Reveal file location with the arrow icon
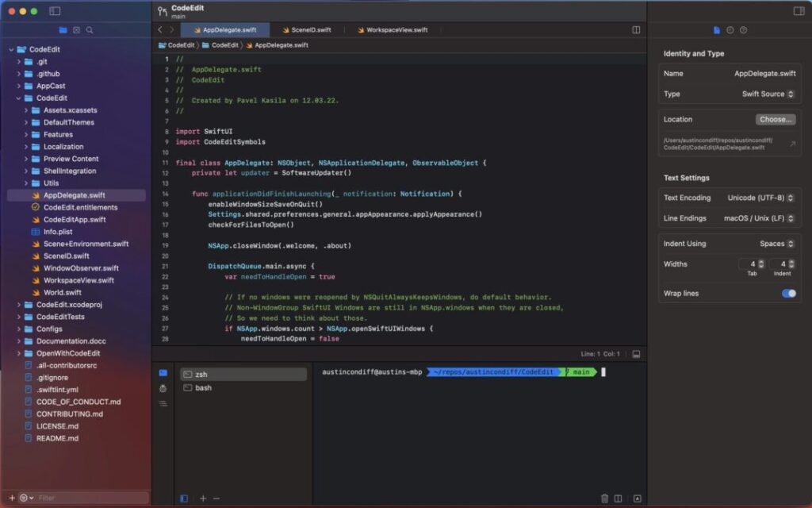 [x=792, y=144]
